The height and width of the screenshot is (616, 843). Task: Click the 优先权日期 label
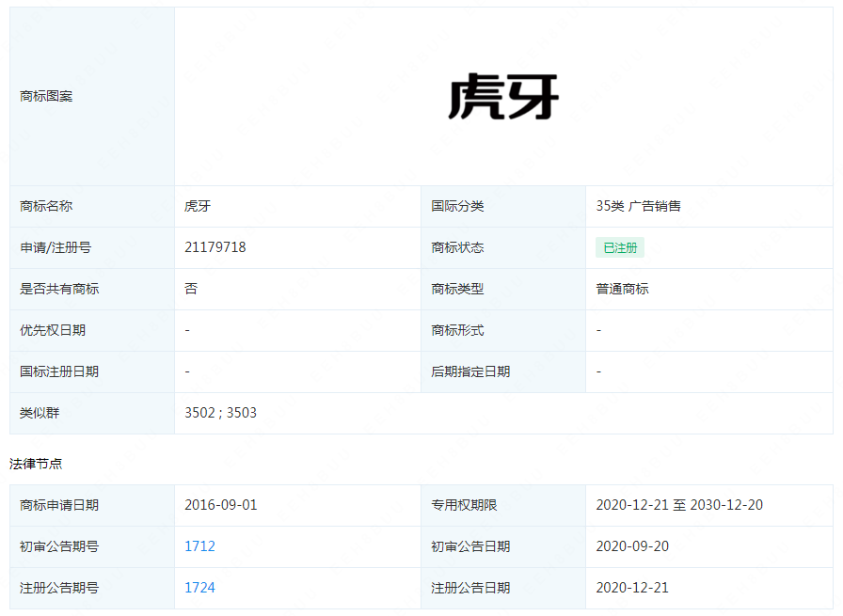[x=53, y=330]
